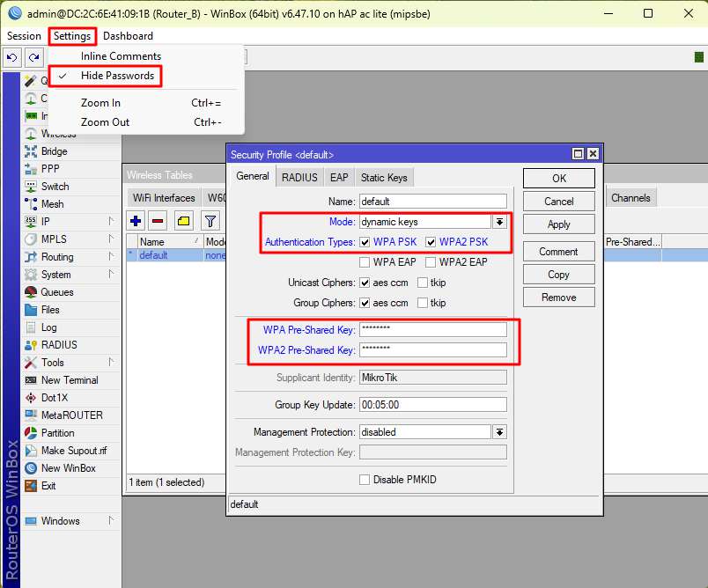
Task: Open Bridge from the sidebar
Action: [54, 151]
